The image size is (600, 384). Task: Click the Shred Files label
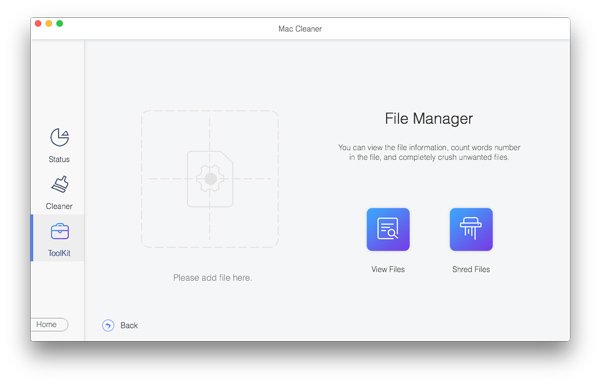tap(471, 269)
